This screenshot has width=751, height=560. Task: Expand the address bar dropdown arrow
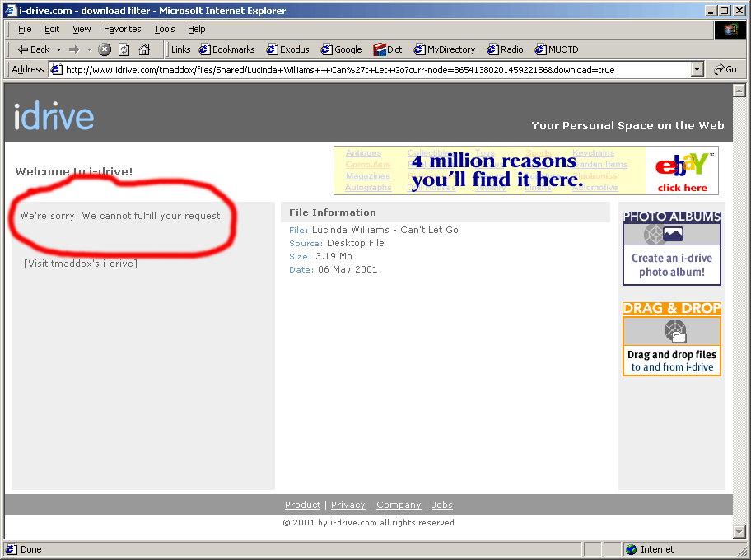pos(697,70)
